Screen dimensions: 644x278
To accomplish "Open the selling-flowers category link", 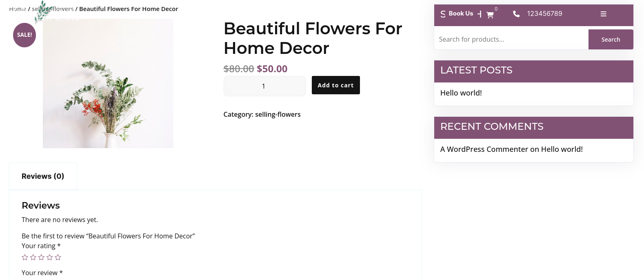I will [278, 115].
